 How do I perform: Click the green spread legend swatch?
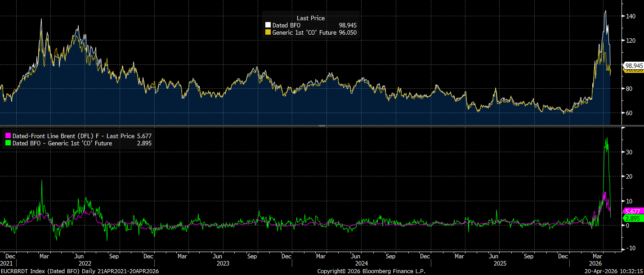8,144
